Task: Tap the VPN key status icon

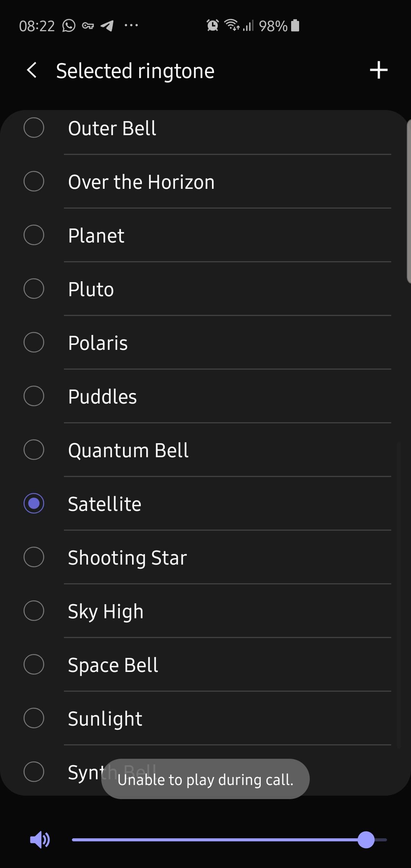Action: [88, 26]
